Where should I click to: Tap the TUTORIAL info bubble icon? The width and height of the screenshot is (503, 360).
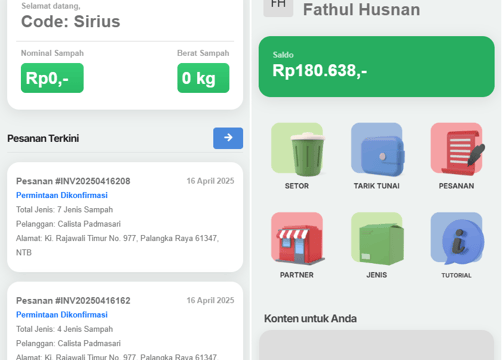pyautogui.click(x=456, y=239)
